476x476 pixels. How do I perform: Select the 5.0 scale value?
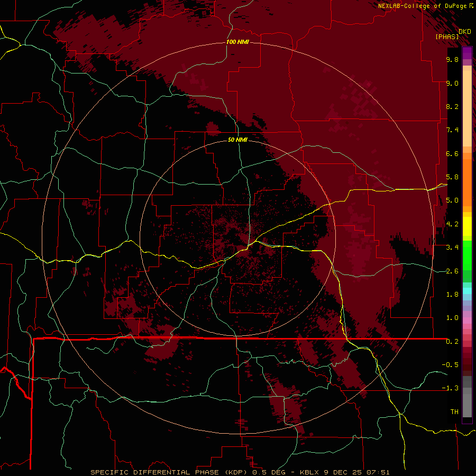pos(452,200)
